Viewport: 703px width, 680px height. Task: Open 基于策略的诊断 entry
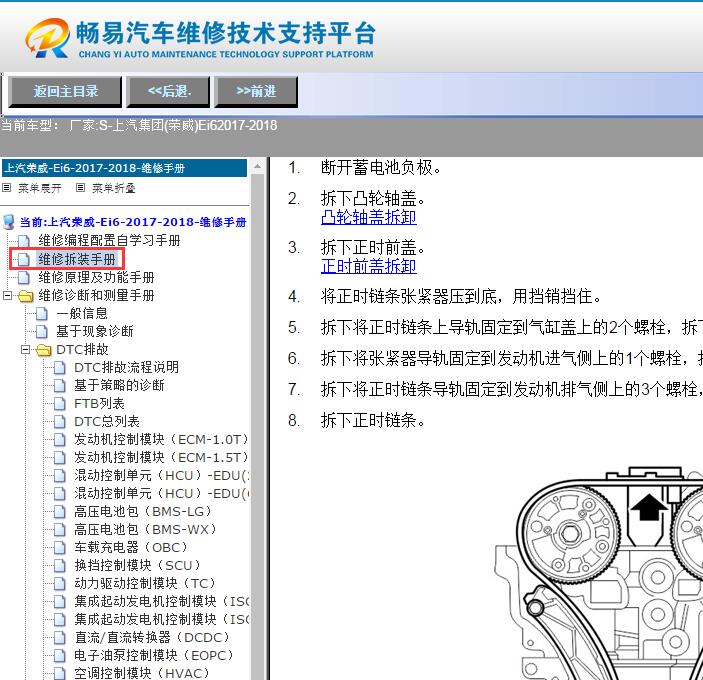click(119, 385)
